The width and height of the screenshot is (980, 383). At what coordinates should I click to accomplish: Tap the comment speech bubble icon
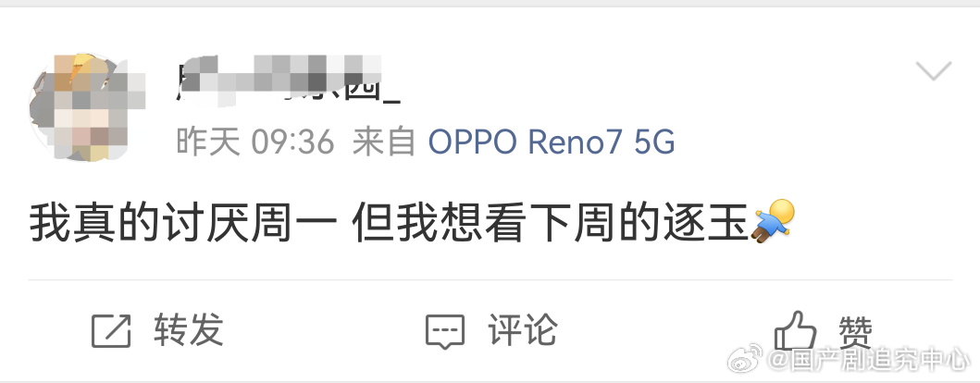click(445, 331)
